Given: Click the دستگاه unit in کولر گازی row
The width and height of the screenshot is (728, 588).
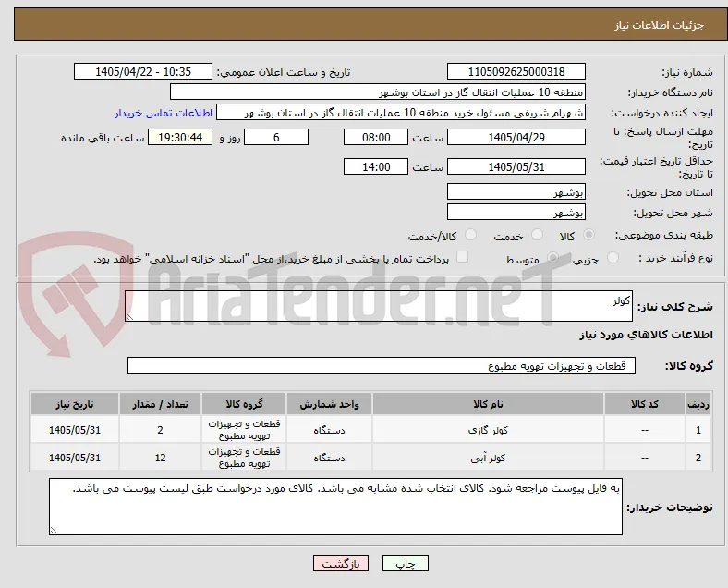Looking at the screenshot, I should point(329,430).
